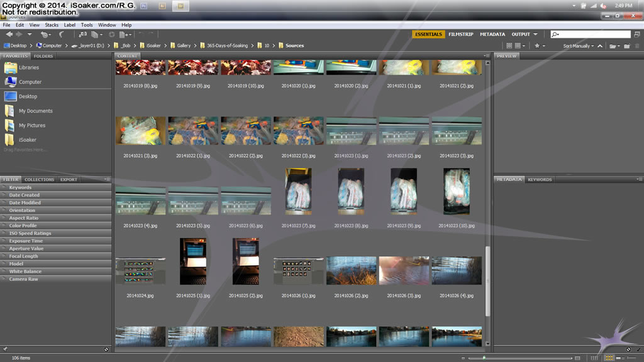Click the magnifier search icon
The width and height of the screenshot is (644, 362).
click(x=555, y=35)
